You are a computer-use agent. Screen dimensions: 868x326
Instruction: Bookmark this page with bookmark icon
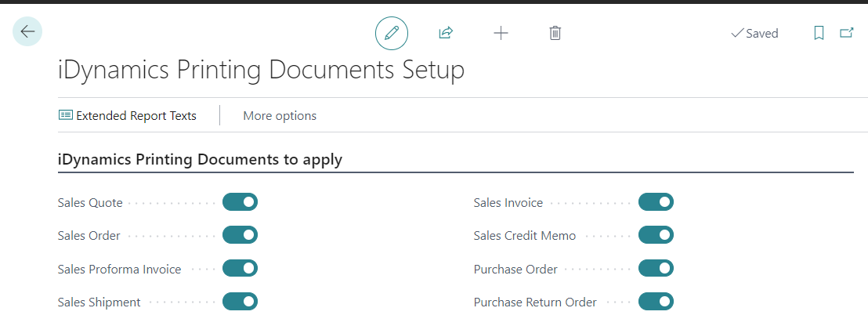(x=819, y=33)
